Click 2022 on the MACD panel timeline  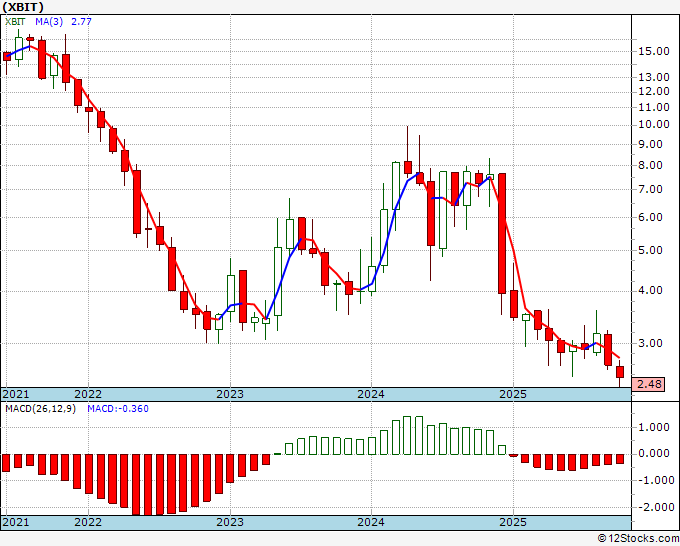pyautogui.click(x=88, y=522)
